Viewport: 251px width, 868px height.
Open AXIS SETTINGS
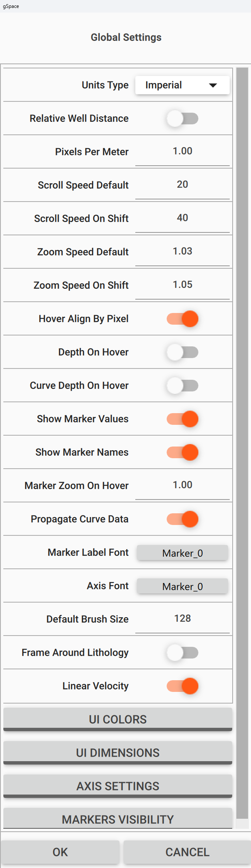(117, 785)
